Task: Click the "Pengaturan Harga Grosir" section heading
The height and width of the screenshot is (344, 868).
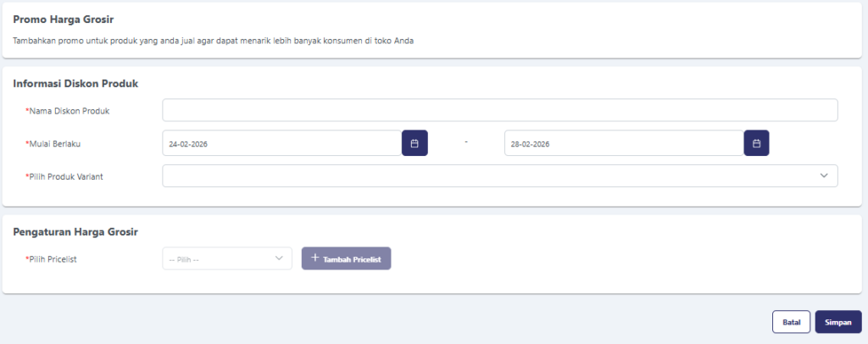Action: (75, 231)
